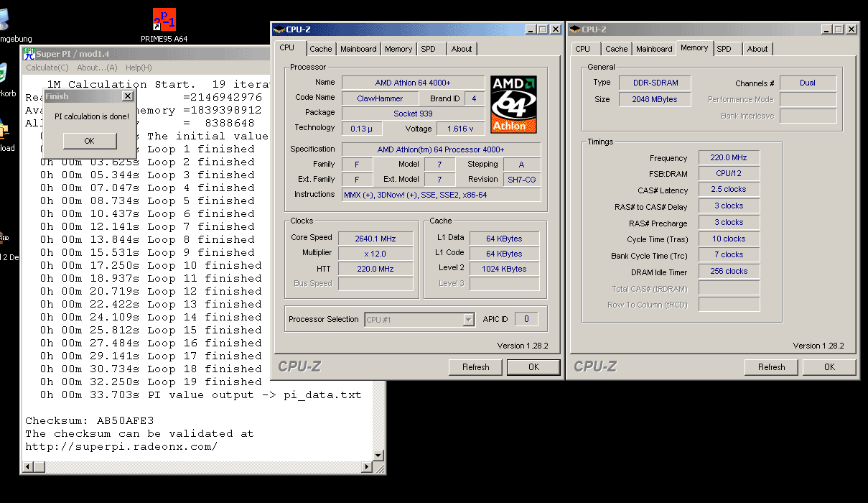This screenshot has width=868, height=503.
Task: Select Mainboard tab in Memory window
Action: (654, 49)
